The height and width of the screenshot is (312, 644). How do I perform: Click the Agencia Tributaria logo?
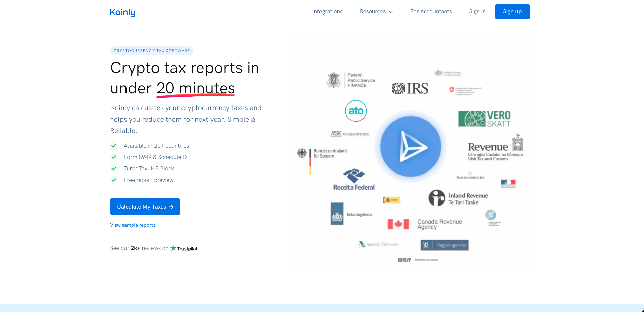click(x=378, y=244)
